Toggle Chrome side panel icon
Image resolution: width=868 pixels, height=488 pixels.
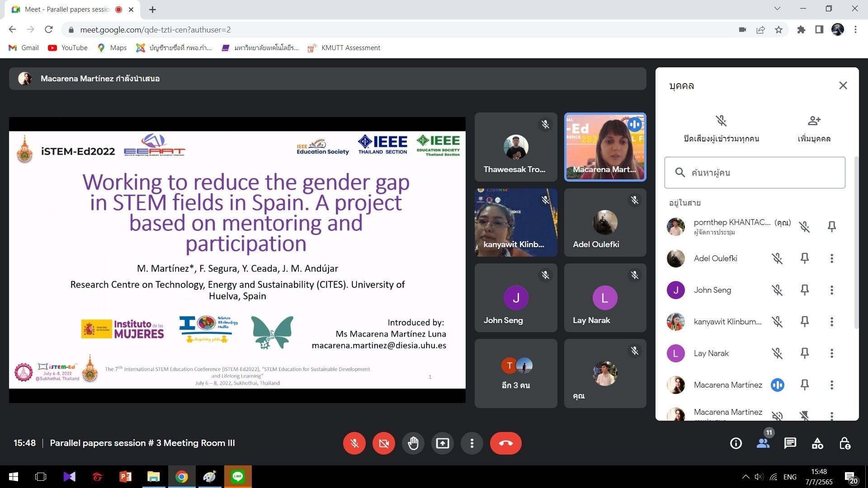pos(819,30)
